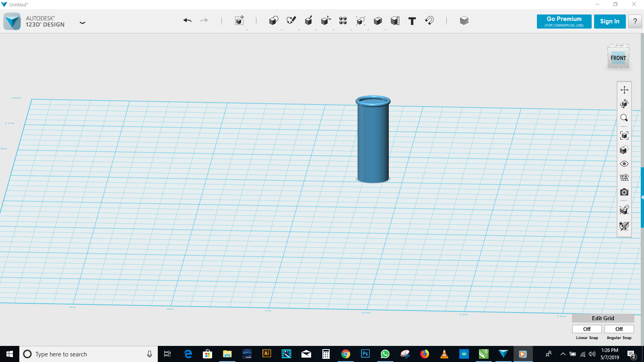This screenshot has width=644, height=362.
Task: Open the Construct tools
Action: pyautogui.click(x=308, y=21)
